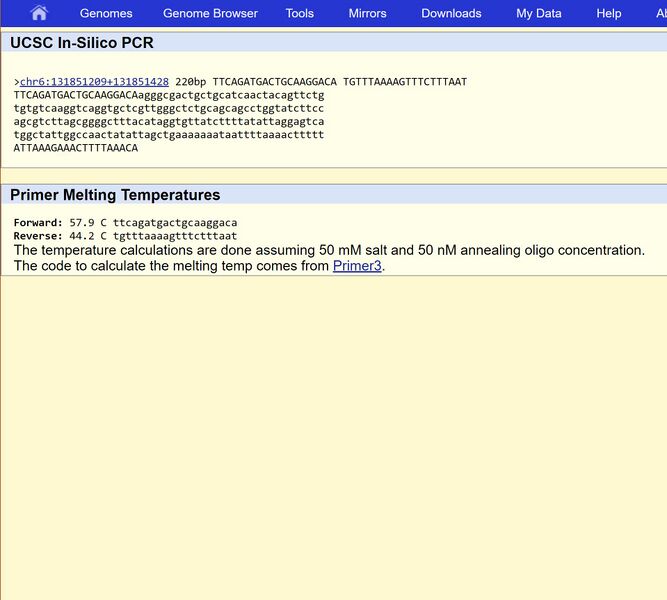Open the Genomes menu
Screen dimensions: 667x600
(106, 13)
